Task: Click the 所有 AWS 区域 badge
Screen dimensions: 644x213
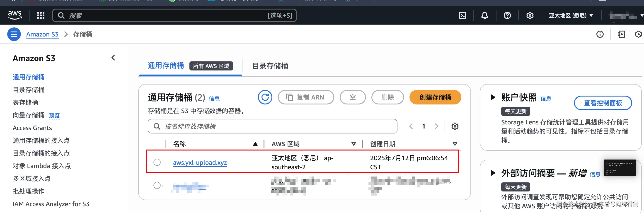Action: pos(211,66)
